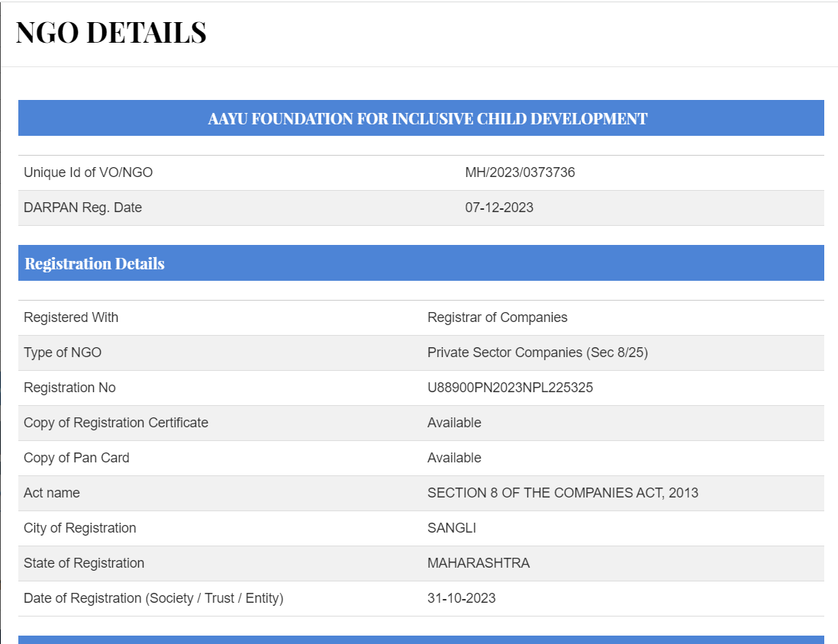838x644 pixels.
Task: Select the Registrar of Companies value
Action: (497, 317)
